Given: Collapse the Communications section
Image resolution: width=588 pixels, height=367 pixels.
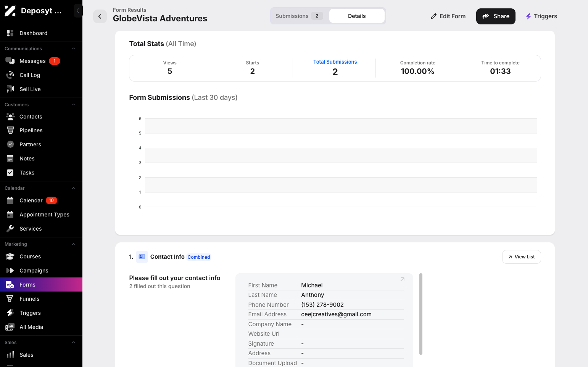Looking at the screenshot, I should coord(74,49).
